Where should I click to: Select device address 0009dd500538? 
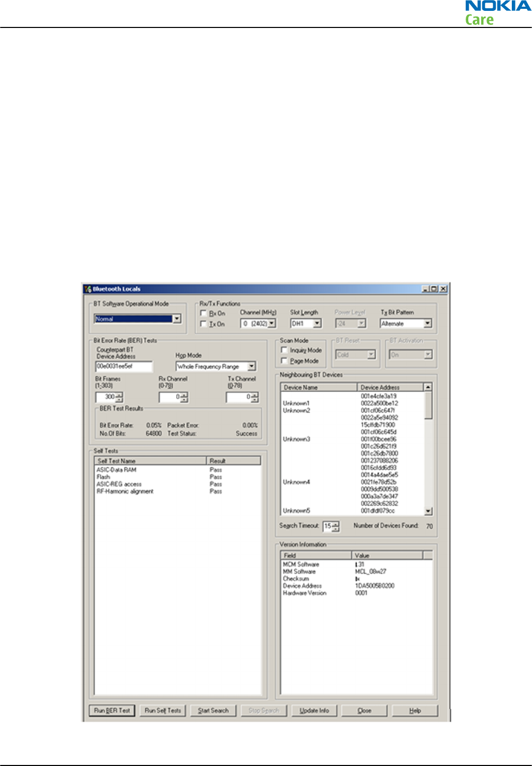[x=379, y=489]
